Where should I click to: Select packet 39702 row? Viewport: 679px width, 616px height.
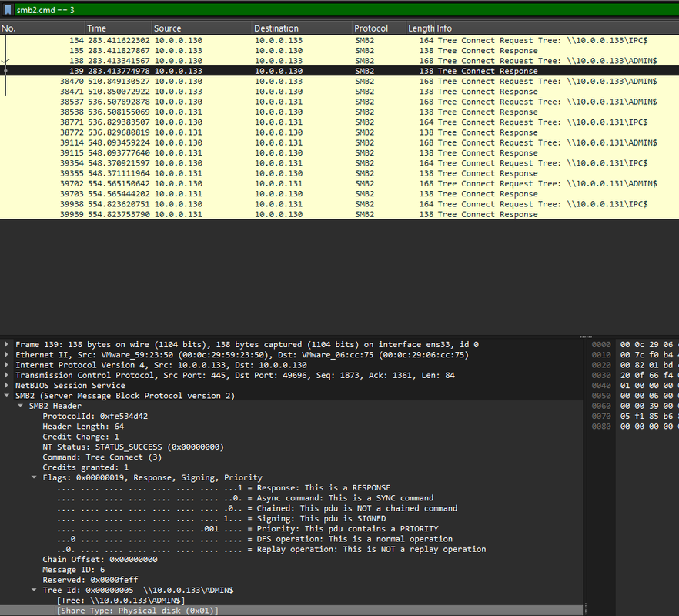point(339,184)
